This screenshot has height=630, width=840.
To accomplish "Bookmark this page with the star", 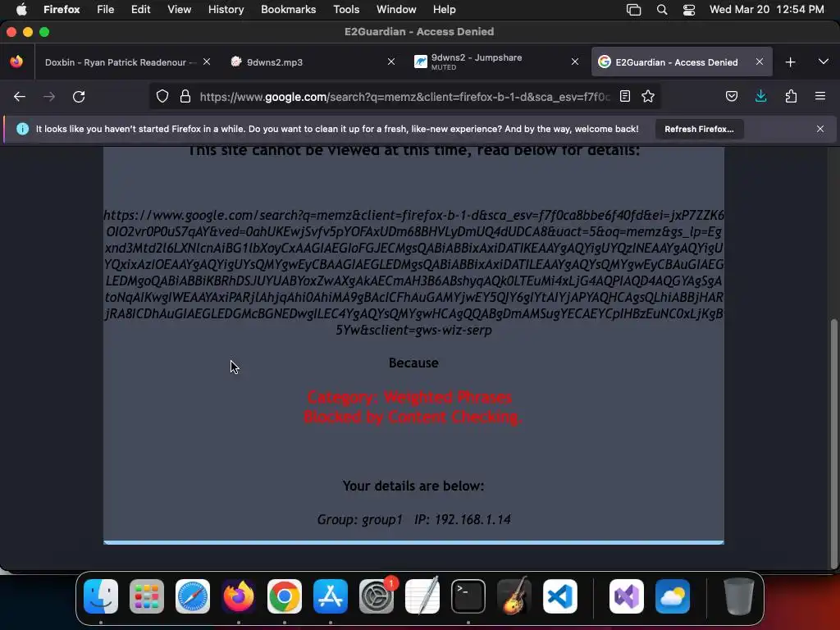I will [x=648, y=97].
